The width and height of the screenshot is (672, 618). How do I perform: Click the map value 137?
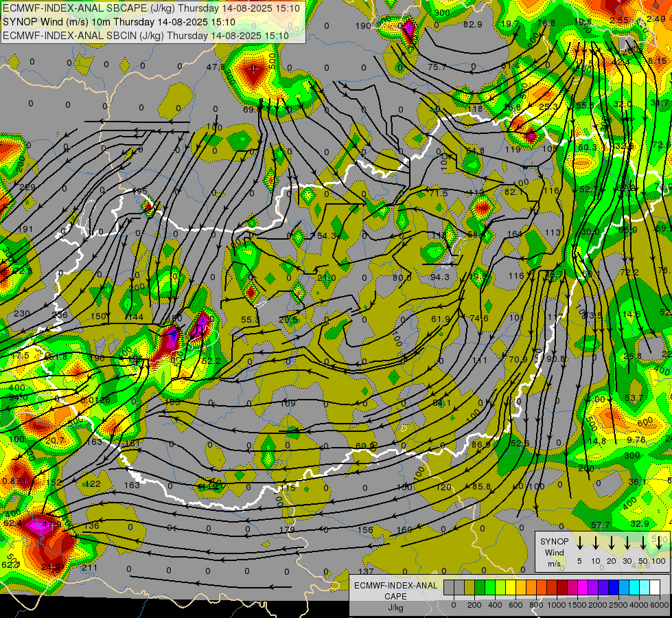(x=366, y=571)
